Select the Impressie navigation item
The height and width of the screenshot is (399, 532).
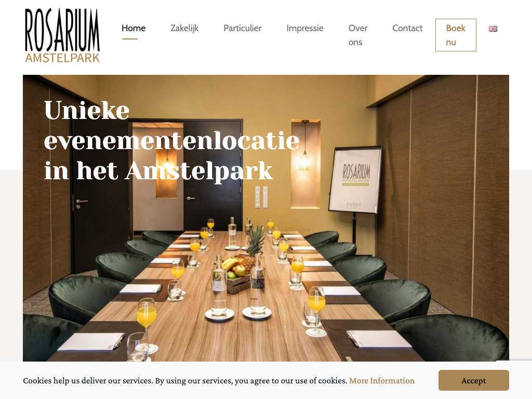[x=304, y=28]
